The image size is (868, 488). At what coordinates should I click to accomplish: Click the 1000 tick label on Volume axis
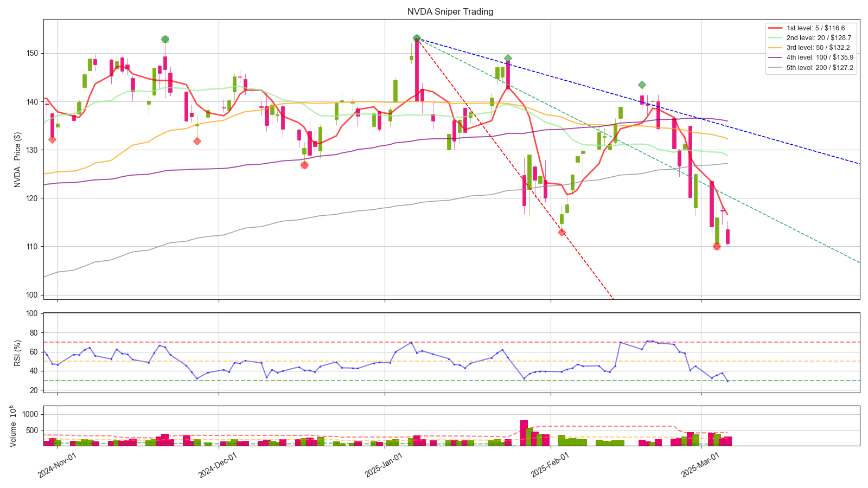[30, 414]
